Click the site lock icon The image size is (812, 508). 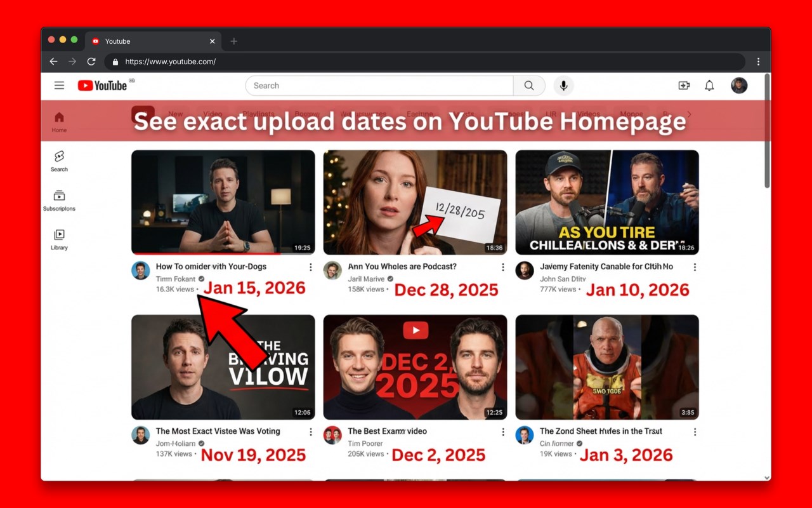115,62
